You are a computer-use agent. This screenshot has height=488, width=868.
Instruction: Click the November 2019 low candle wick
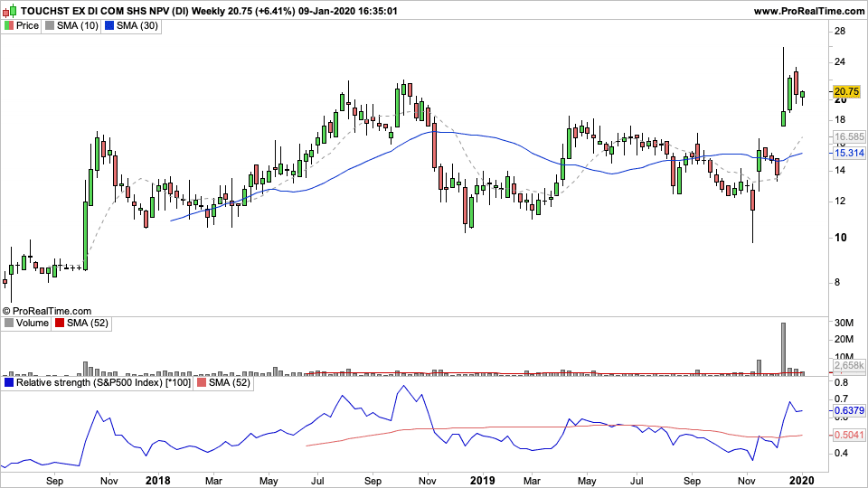pos(753,227)
